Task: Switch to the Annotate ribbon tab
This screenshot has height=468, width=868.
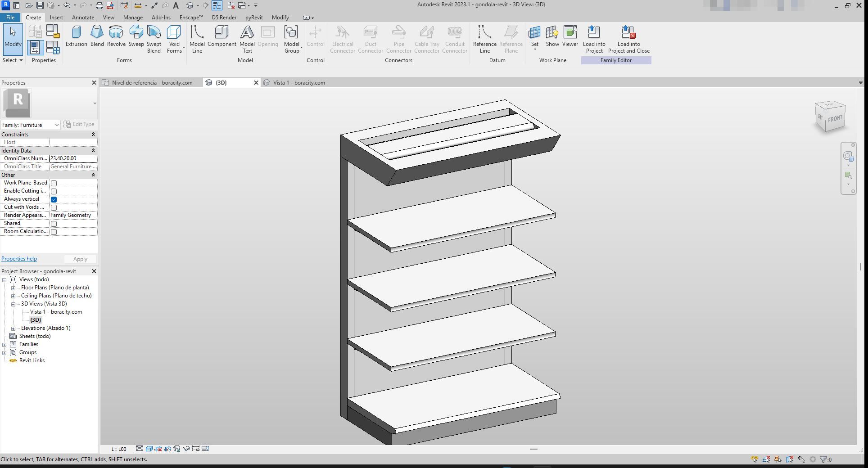Action: pyautogui.click(x=83, y=18)
